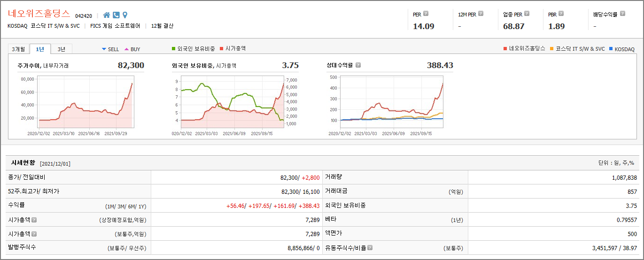The image size is (644, 260).
Task: Click 베타 value 0.79557
Action: 627,220
